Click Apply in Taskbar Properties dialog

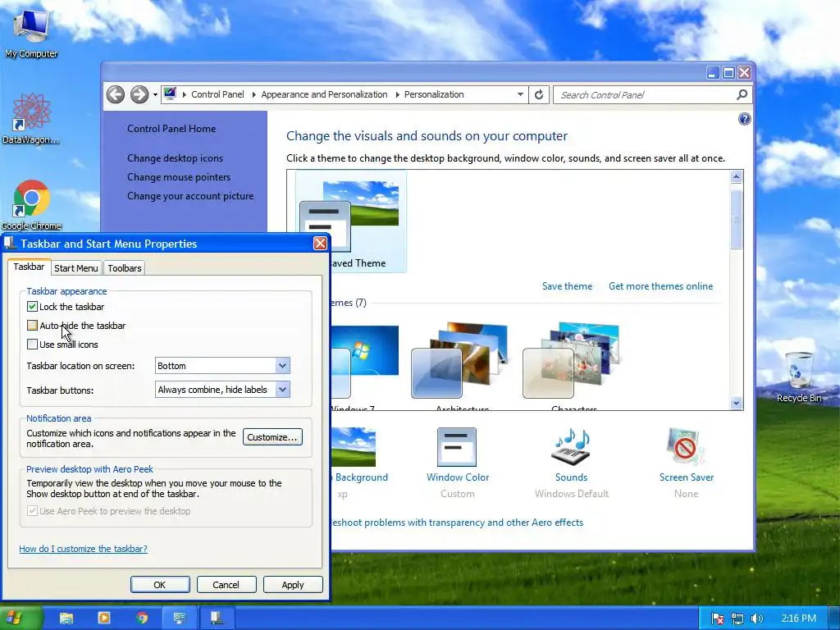293,584
